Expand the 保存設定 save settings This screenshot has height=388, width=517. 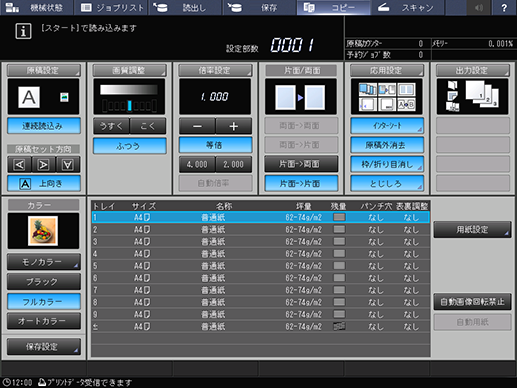point(44,347)
